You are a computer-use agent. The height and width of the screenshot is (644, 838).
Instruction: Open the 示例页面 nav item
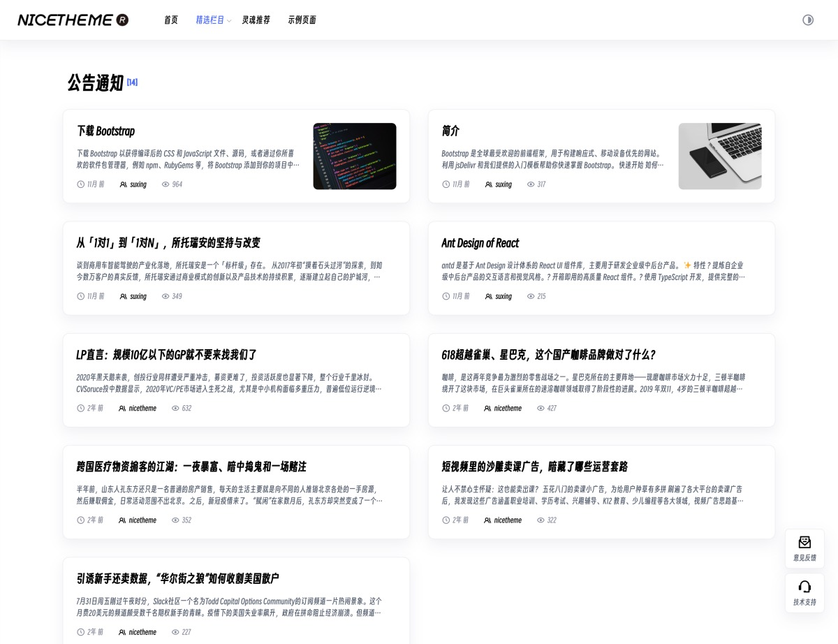coord(302,20)
